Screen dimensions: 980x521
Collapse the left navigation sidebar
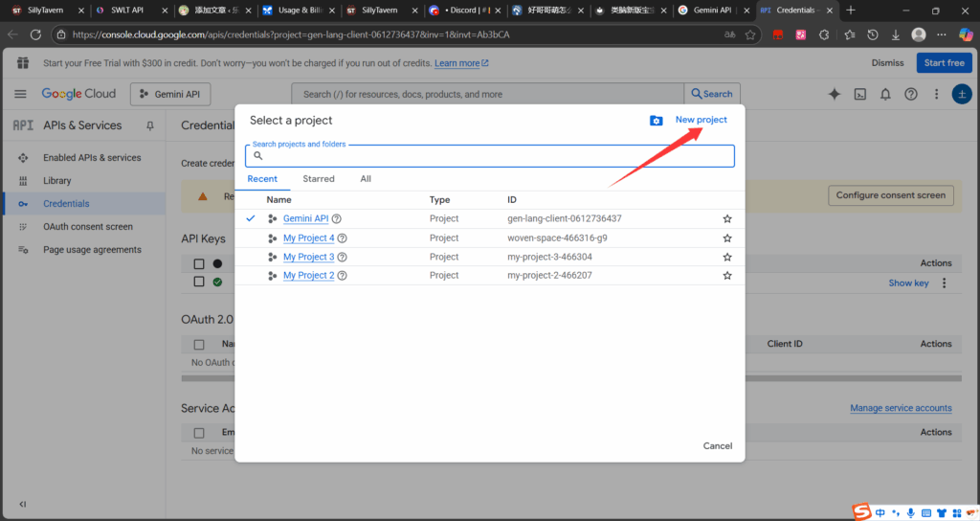[22, 504]
